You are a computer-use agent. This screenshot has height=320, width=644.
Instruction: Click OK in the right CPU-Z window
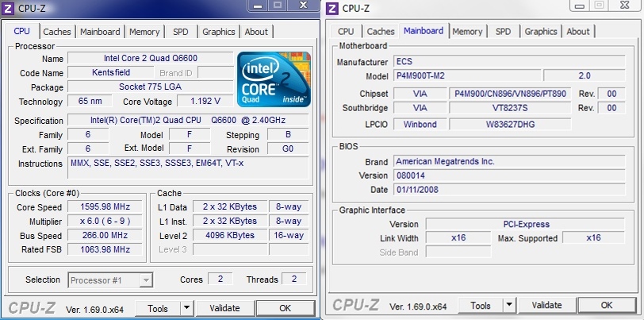coord(607,305)
